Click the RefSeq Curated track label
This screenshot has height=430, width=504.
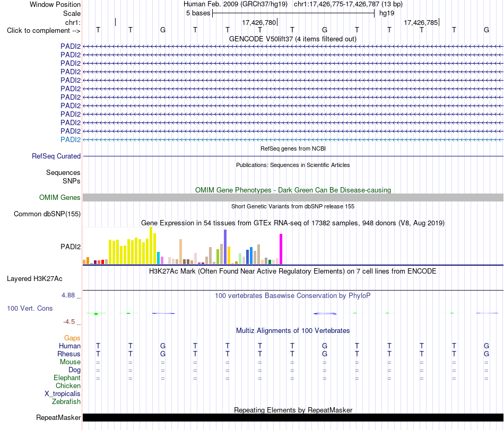point(56,156)
